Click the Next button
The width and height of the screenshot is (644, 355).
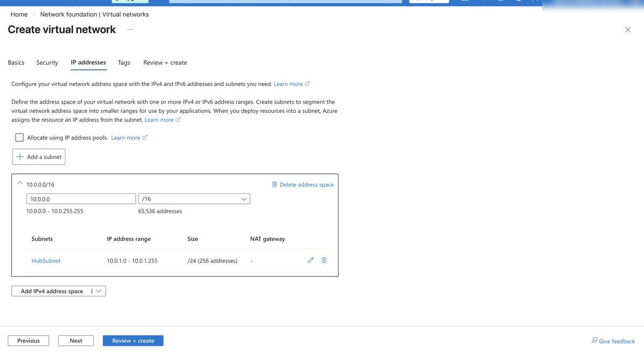coord(76,340)
